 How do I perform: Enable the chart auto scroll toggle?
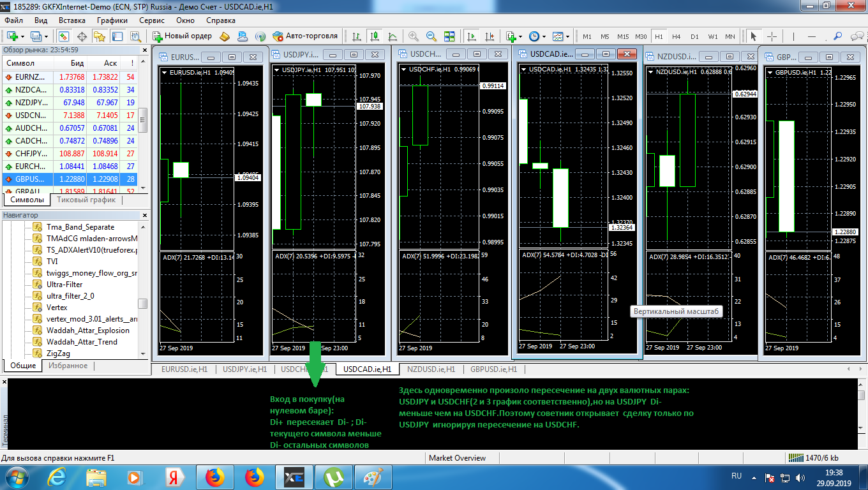point(472,36)
